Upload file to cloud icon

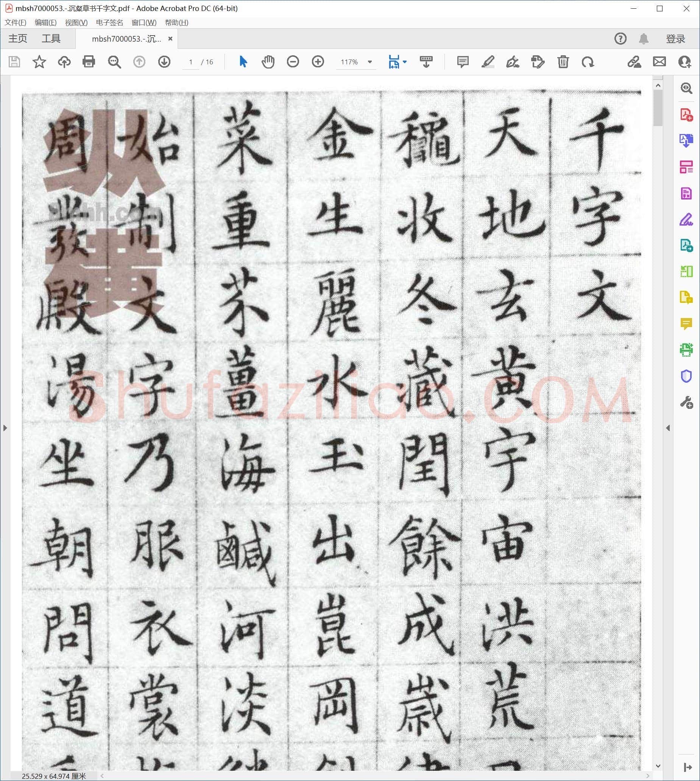(x=64, y=62)
